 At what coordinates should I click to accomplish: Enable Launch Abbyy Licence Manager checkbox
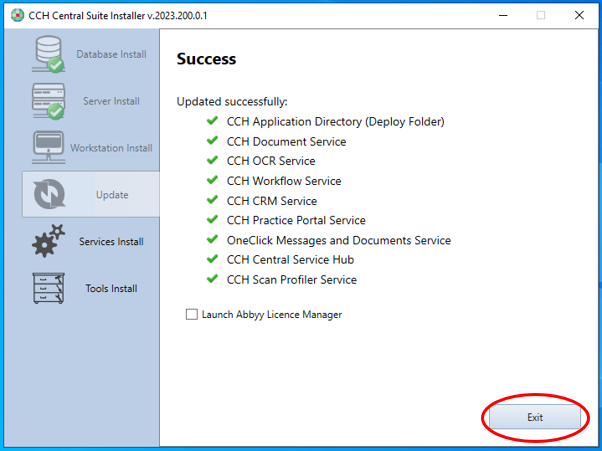pyautogui.click(x=192, y=314)
